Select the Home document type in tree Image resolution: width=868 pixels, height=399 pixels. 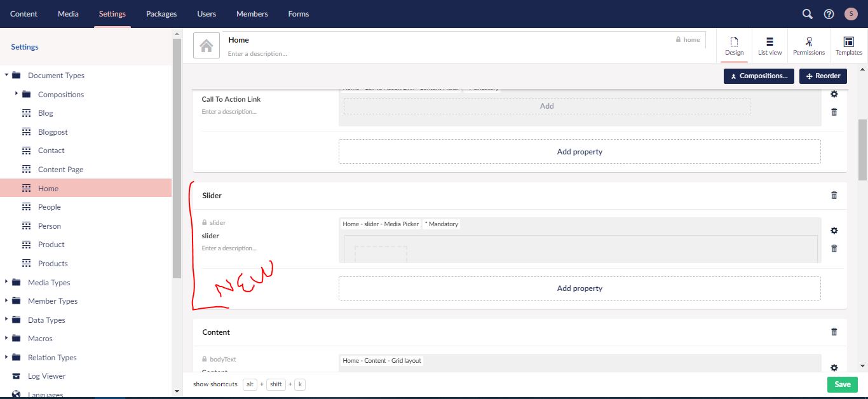click(86, 188)
